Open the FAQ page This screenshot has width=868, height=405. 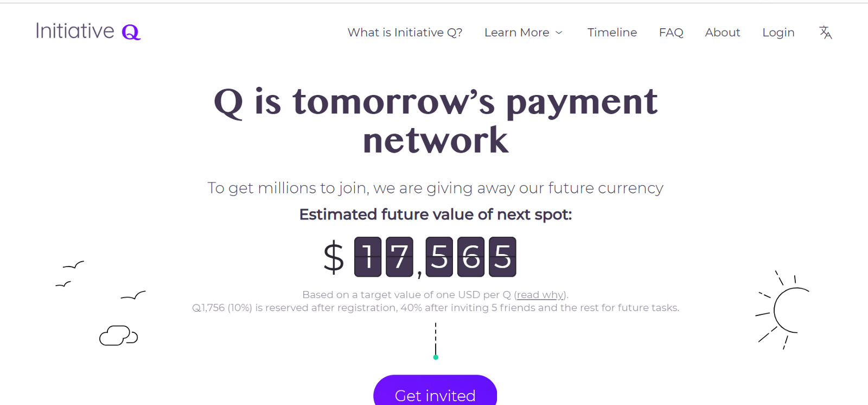pyautogui.click(x=671, y=33)
